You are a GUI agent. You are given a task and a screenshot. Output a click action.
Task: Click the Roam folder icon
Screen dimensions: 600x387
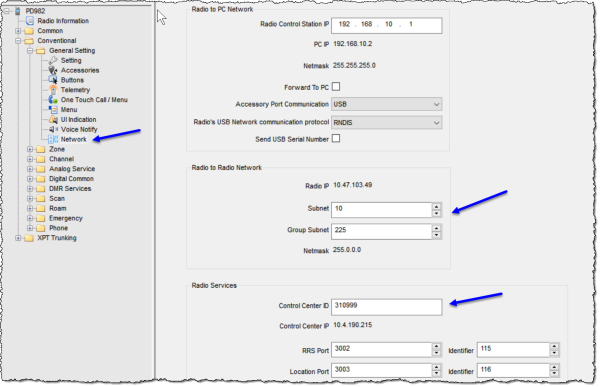coord(41,209)
